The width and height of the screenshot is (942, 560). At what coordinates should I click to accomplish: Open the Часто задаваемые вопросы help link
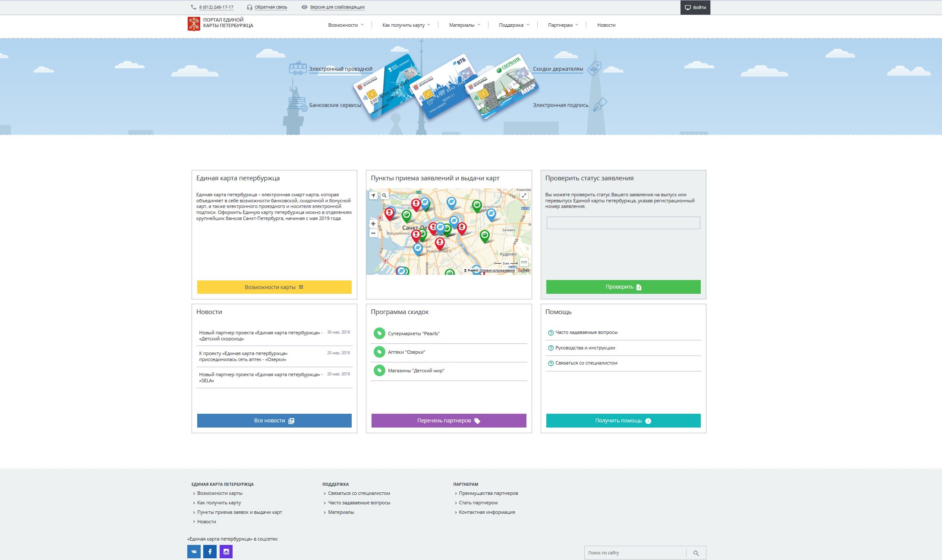tap(583, 333)
